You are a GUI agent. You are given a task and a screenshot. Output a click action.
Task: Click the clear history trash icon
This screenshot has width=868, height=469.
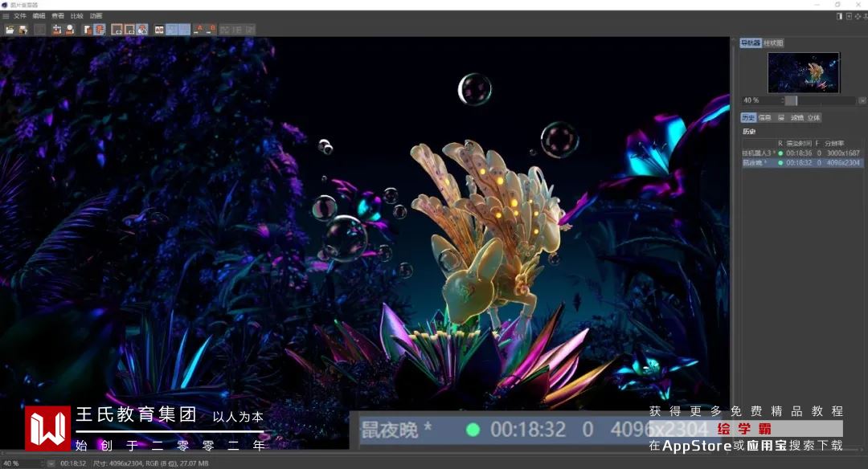pyautogui.click(x=56, y=29)
